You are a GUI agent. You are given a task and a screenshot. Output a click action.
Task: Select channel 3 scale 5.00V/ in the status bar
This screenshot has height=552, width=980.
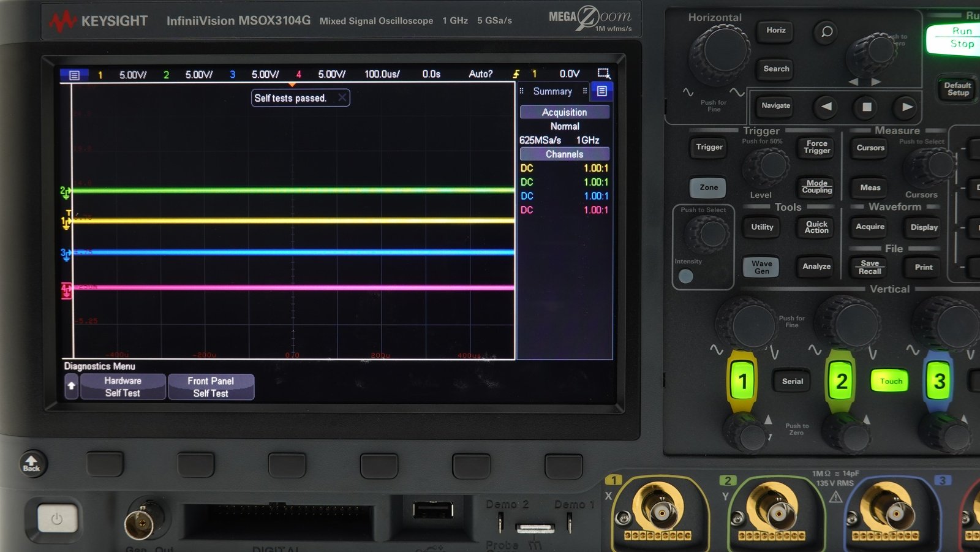pyautogui.click(x=265, y=75)
